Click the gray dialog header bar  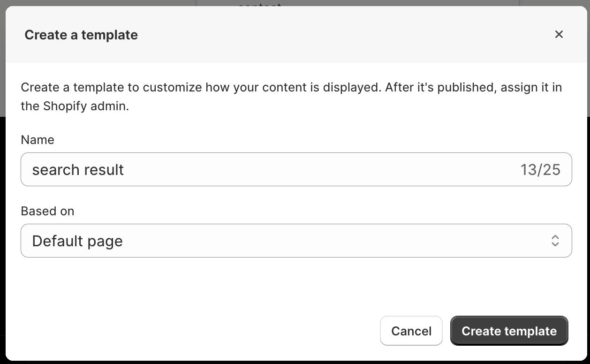328,35
